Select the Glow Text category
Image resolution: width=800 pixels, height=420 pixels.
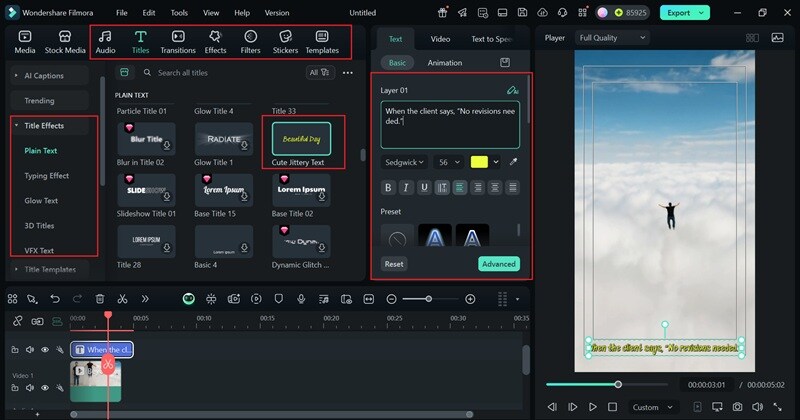pyautogui.click(x=41, y=201)
